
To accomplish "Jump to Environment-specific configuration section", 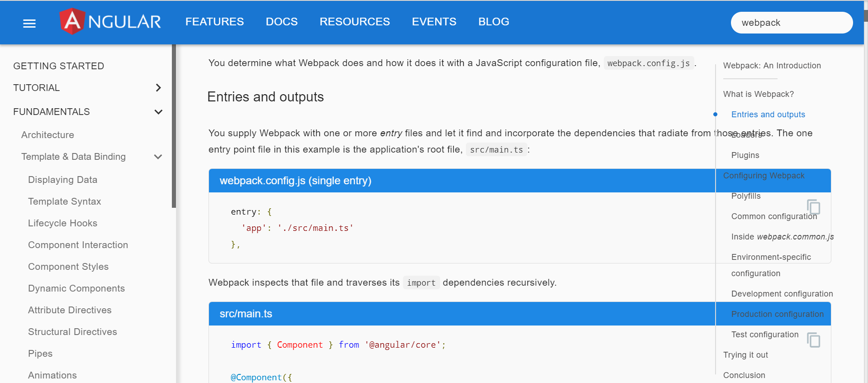I will pyautogui.click(x=771, y=265).
